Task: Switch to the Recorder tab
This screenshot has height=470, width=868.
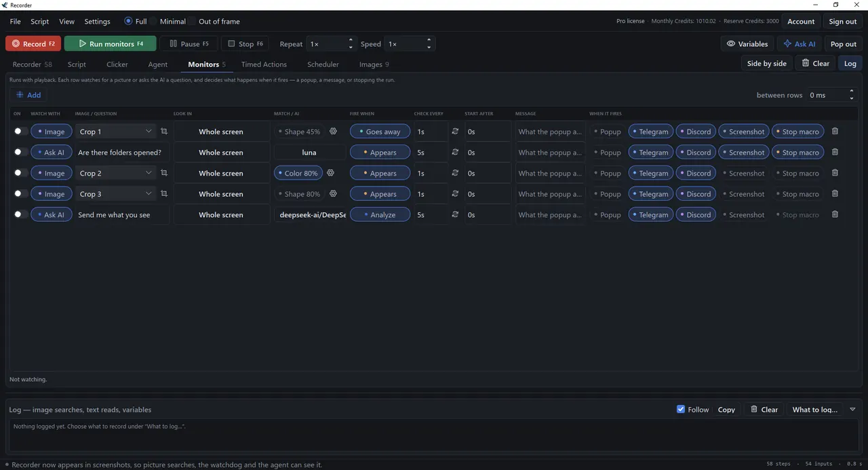Action: click(32, 64)
